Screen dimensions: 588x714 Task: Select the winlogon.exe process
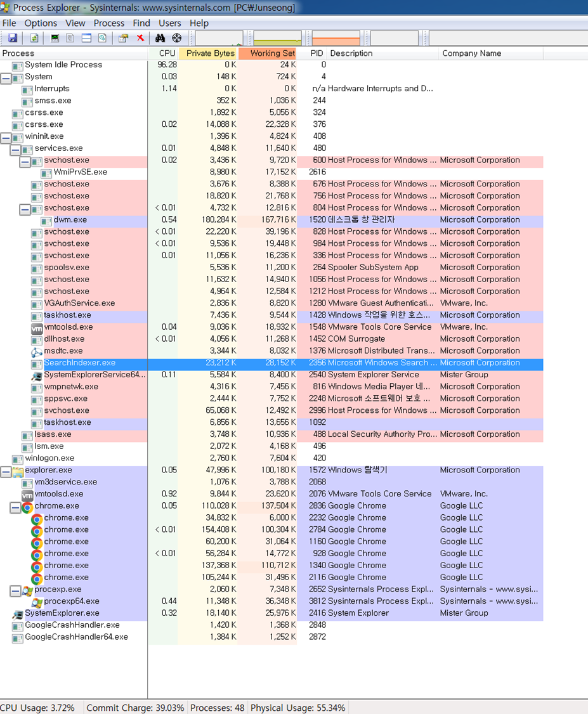point(49,458)
